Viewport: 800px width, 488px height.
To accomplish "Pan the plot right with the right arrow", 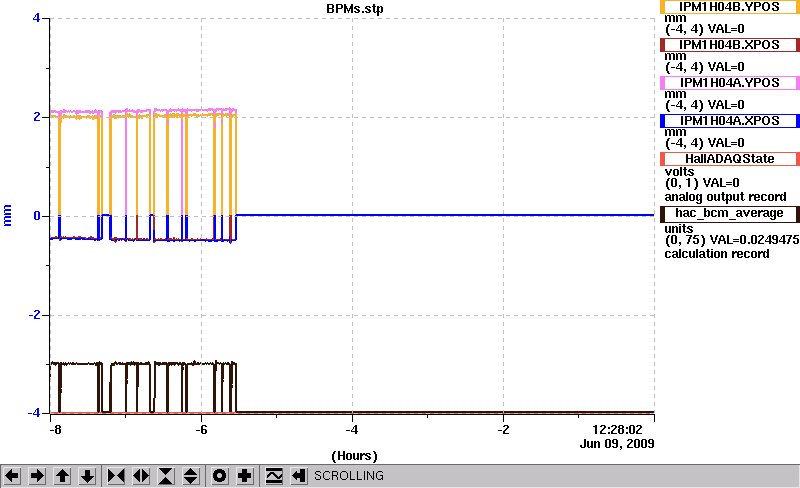I will pyautogui.click(x=37, y=476).
